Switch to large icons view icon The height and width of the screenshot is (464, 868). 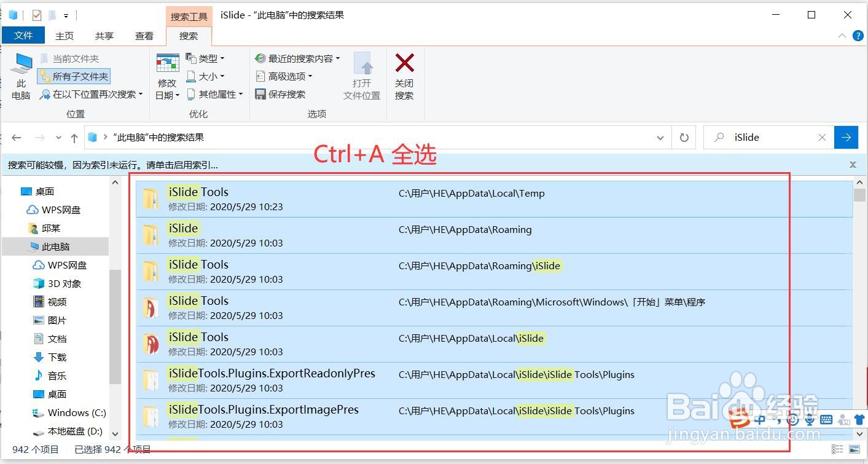tap(854, 450)
